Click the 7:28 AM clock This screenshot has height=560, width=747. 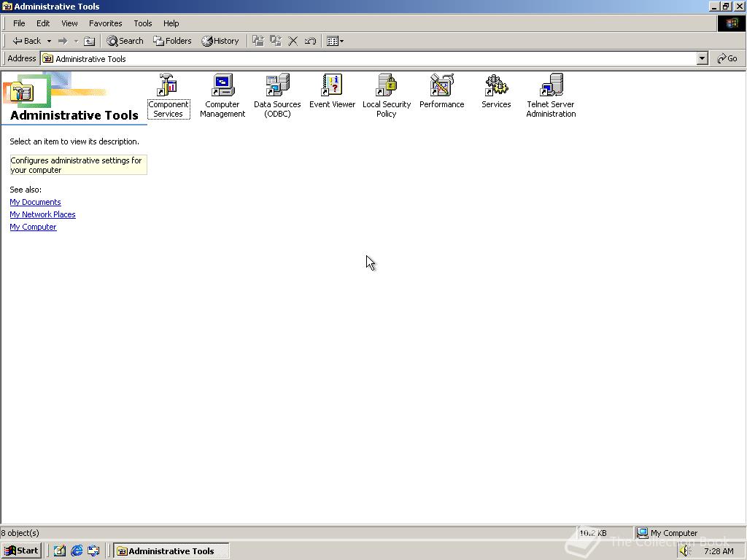coord(719,551)
